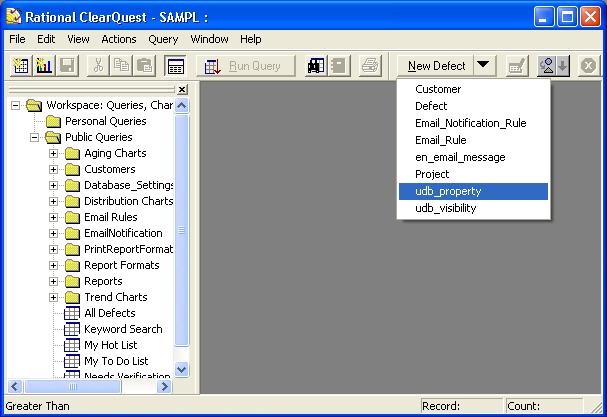Click the Save floppy disk icon

click(67, 66)
